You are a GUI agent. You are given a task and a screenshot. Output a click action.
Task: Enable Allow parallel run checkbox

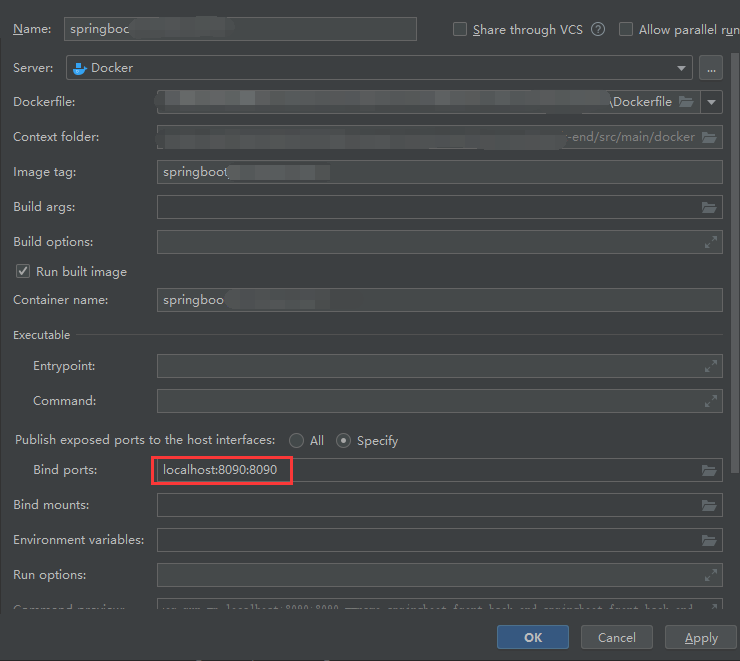coord(626,29)
